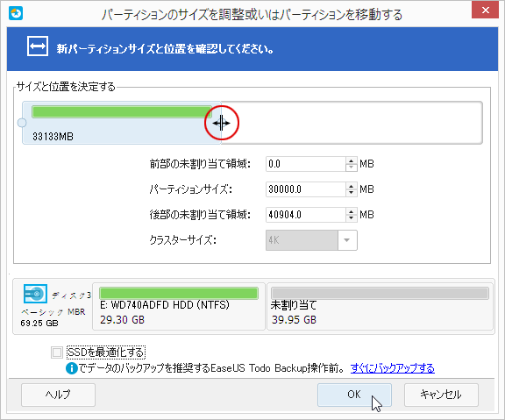Click the ベーシック MBR disk type text

53,312
